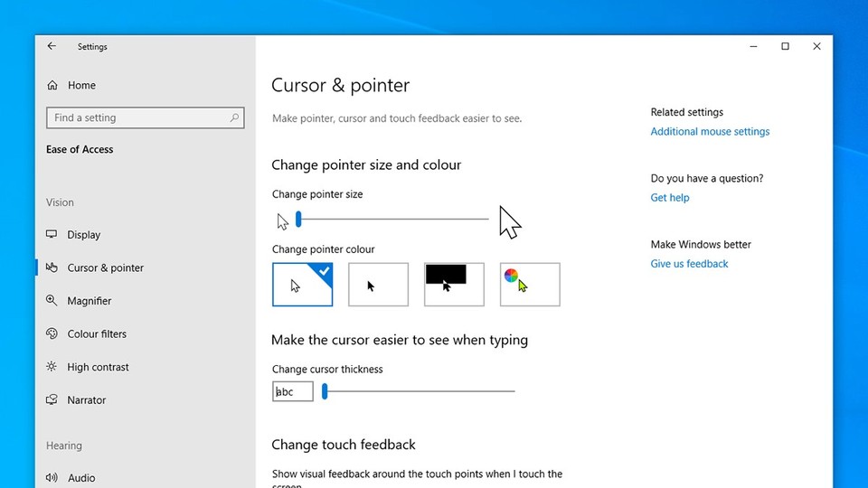Click the Colour filters palette icon

pos(52,333)
